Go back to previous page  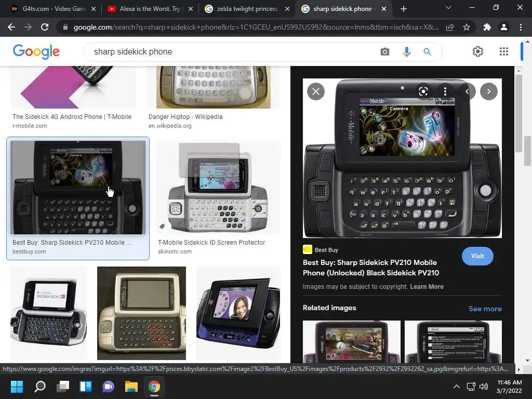(x=11, y=27)
